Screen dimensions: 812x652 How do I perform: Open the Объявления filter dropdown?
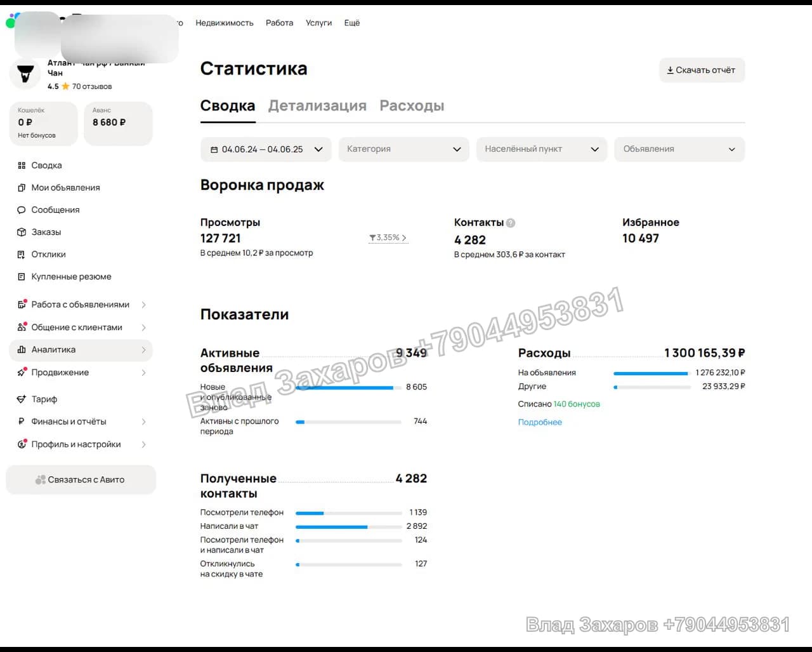tap(679, 149)
